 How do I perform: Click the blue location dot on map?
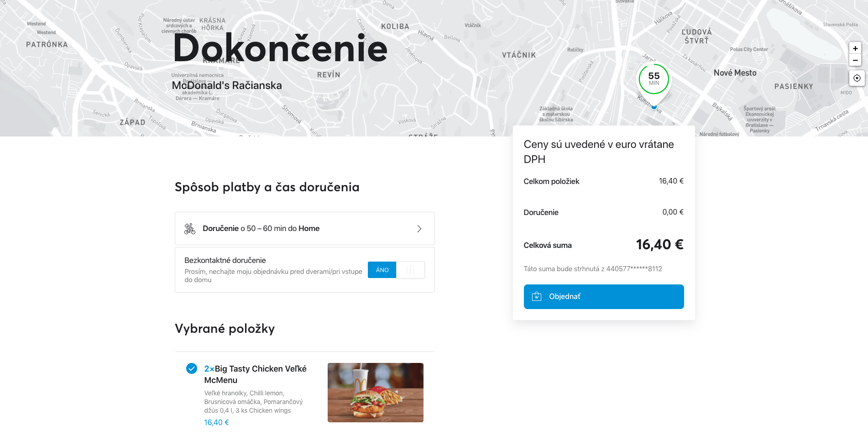point(654,107)
